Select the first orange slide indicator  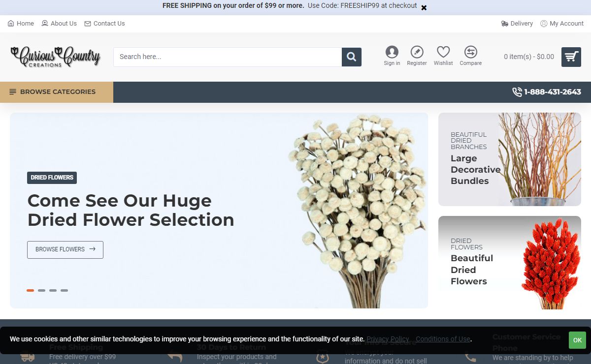click(x=30, y=290)
